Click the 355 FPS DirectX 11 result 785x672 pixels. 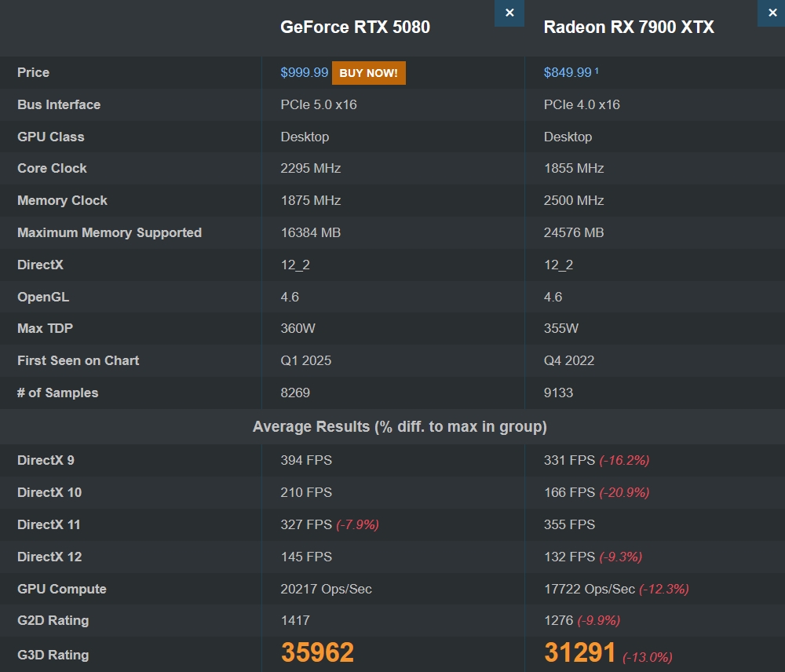[x=569, y=524]
